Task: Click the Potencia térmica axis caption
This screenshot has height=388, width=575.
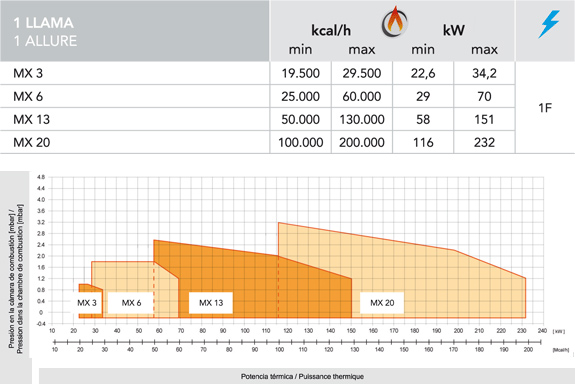Action: click(302, 377)
